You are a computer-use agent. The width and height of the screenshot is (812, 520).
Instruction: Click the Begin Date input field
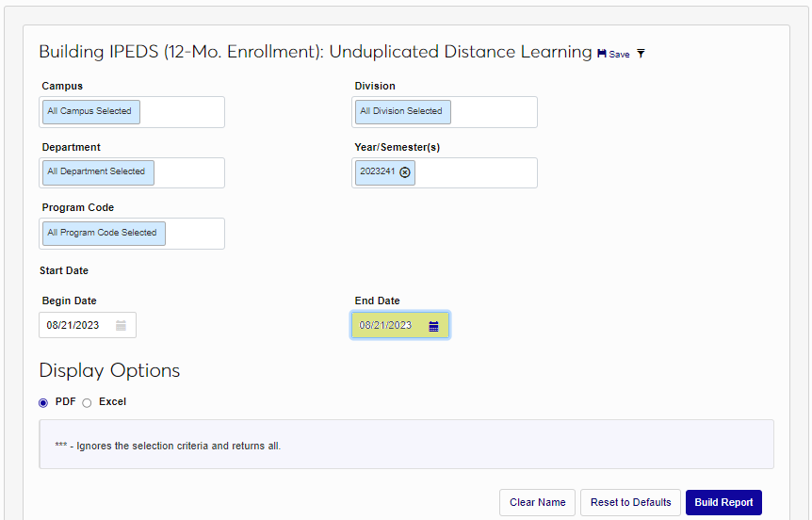(x=88, y=325)
